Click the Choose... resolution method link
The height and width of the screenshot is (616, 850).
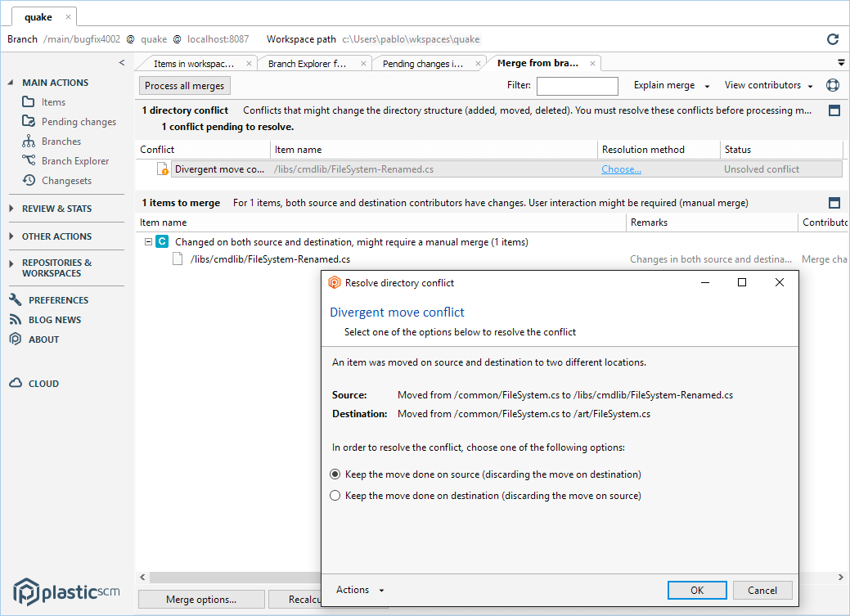[621, 169]
